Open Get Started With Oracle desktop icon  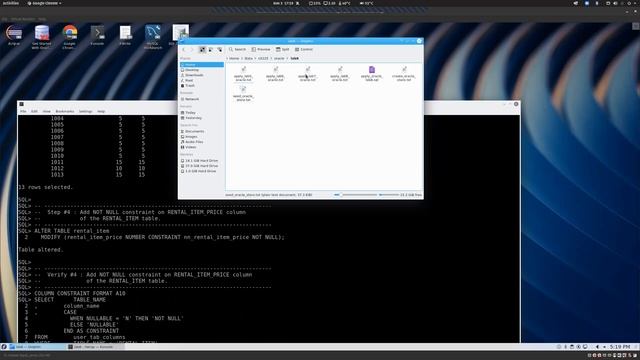click(x=42, y=37)
